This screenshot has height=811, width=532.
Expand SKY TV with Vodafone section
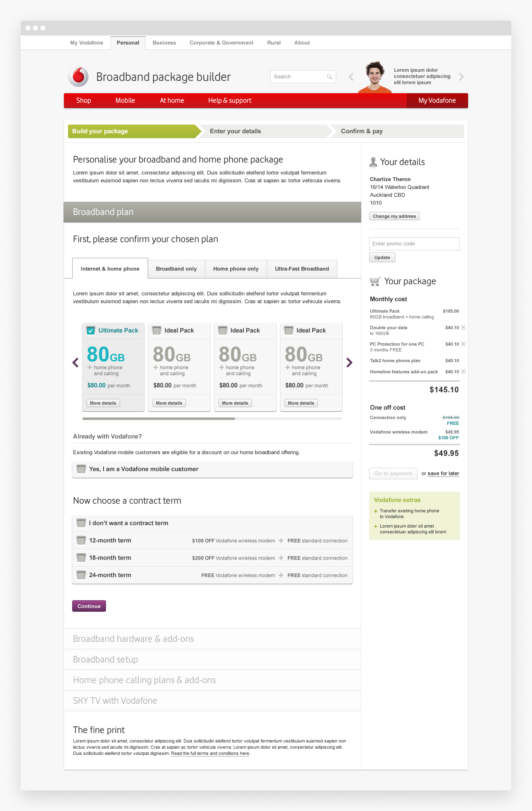115,701
